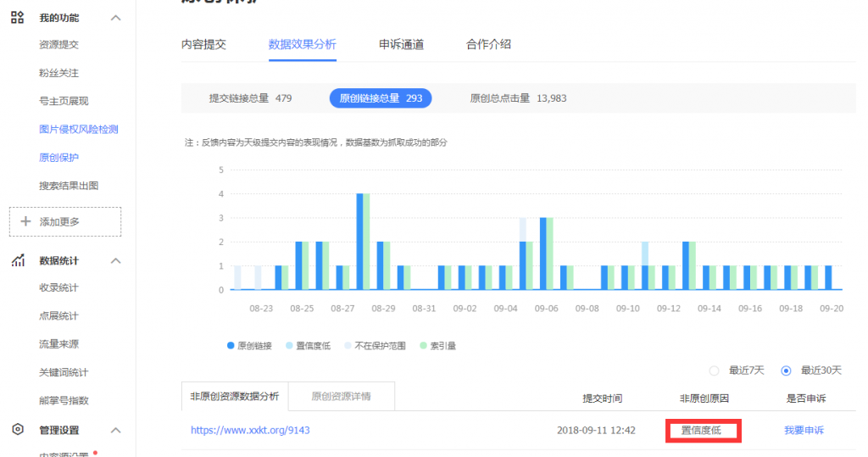The image size is (868, 457).
Task: Click the 2018-09-11 12:42 submission time
Action: (596, 430)
